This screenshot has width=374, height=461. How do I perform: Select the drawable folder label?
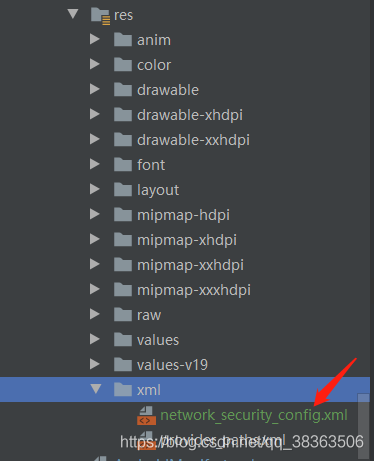pos(168,90)
